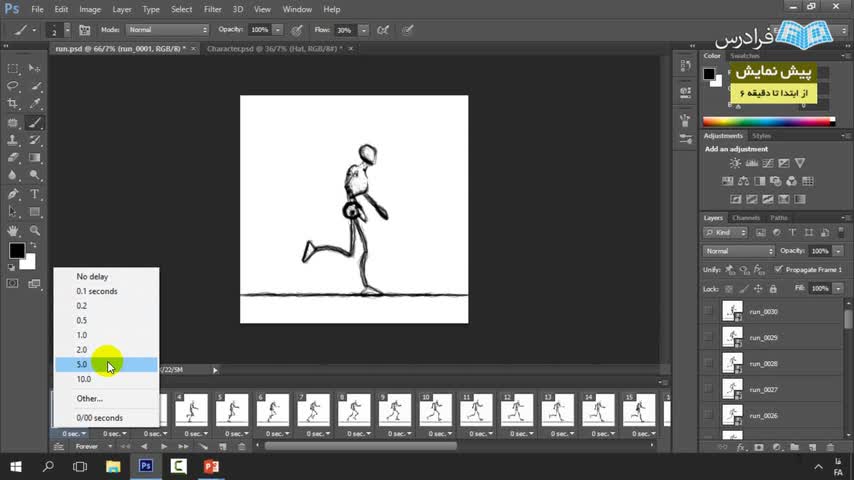This screenshot has width=854, height=480.
Task: Select the Blur tool
Action: point(13,175)
